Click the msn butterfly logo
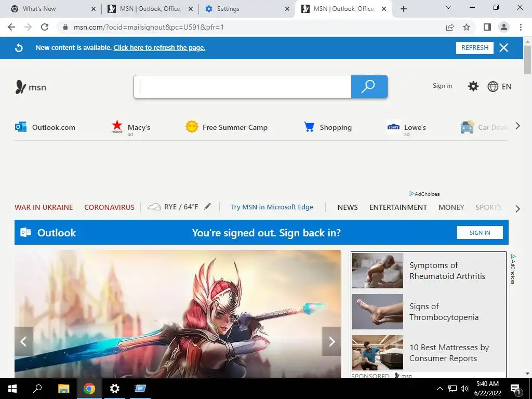 (x=20, y=87)
